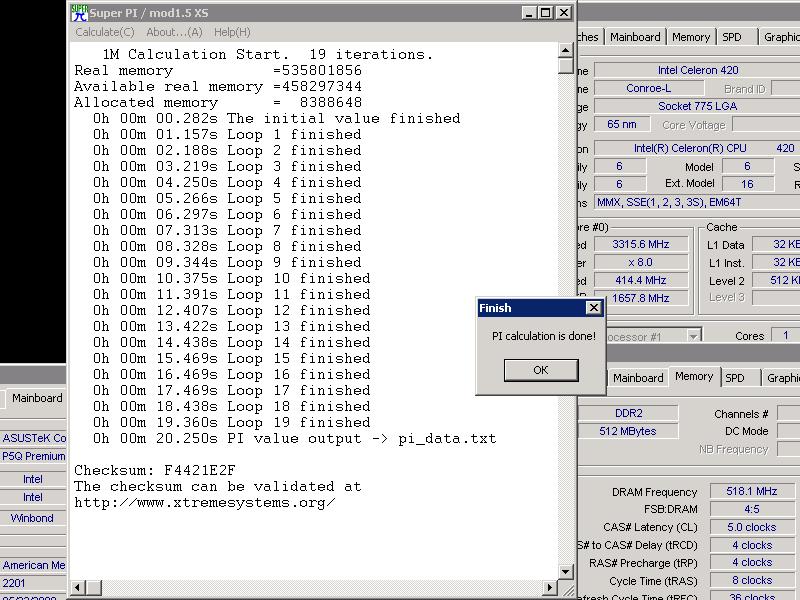Switch to SPD tab in upper CPU-Z window
Screen dimensions: 800x600
732,37
